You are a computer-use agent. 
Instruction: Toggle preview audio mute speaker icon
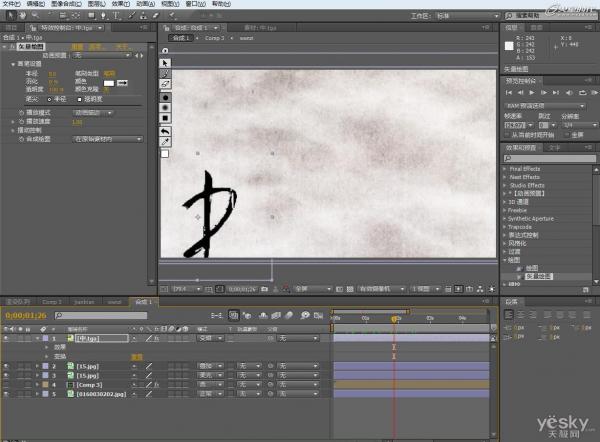point(569,93)
